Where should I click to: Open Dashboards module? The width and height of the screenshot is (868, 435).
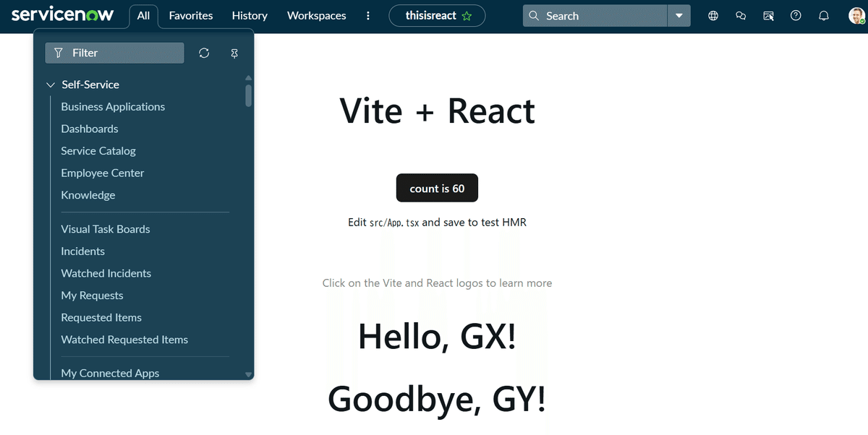click(90, 129)
